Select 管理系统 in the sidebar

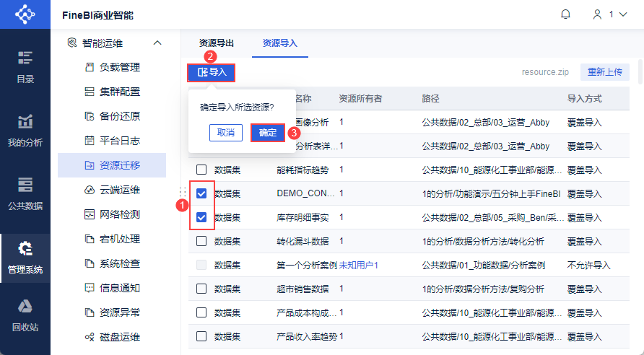click(x=25, y=257)
